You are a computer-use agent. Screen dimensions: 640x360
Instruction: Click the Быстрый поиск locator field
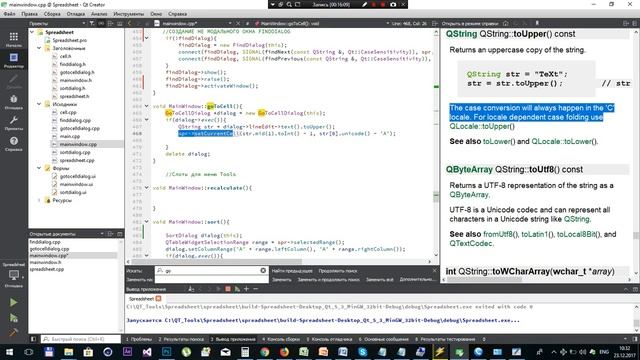[81, 339]
